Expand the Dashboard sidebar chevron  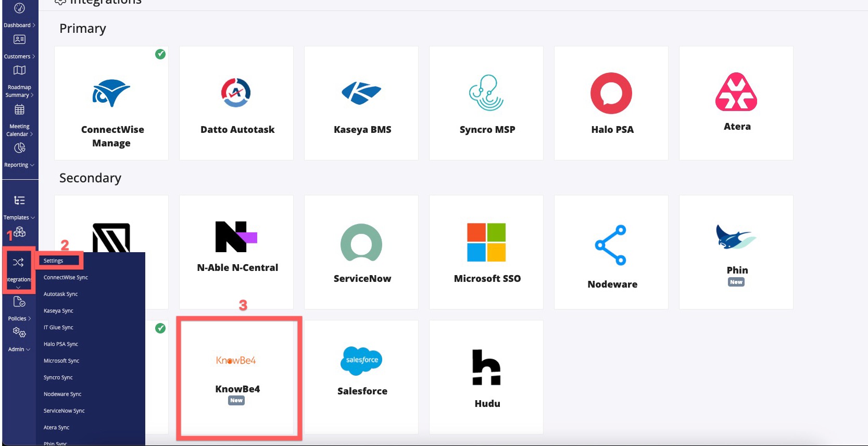tap(34, 25)
